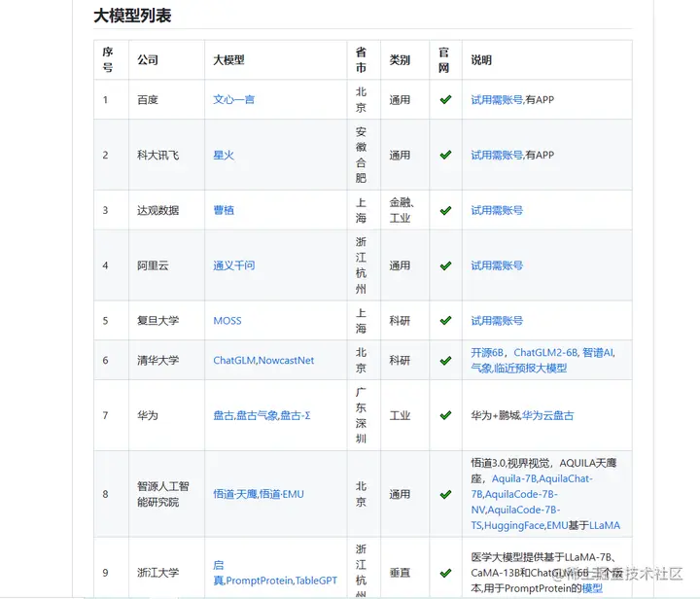Screen dimensions: 700x599
Task: Click the green checkmark in 百度 row
Action: coord(445,99)
